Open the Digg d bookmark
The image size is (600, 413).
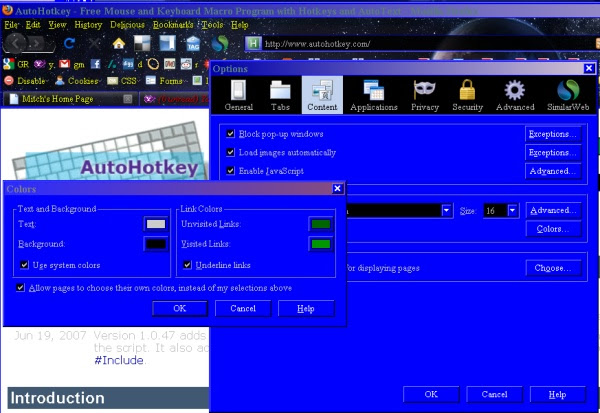(x=132, y=64)
